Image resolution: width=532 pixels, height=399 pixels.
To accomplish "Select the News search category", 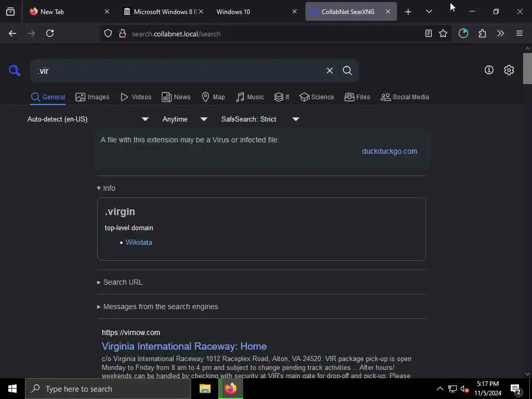I will pos(176,97).
